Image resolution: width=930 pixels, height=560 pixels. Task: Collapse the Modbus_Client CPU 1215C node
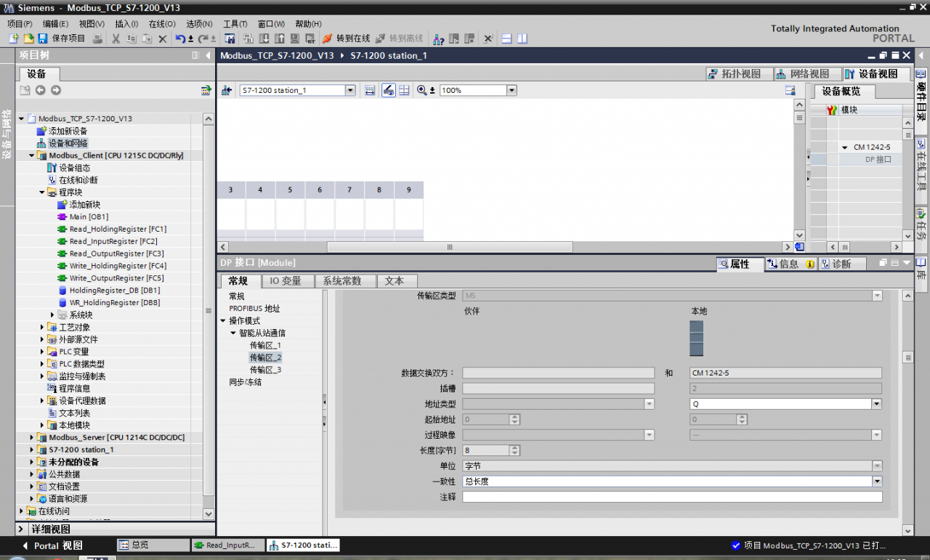point(31,155)
